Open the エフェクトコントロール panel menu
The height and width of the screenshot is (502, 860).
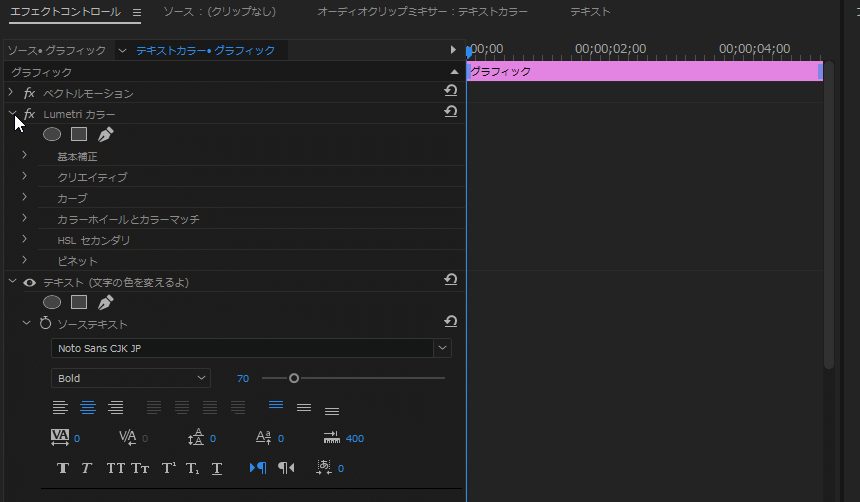(x=137, y=12)
